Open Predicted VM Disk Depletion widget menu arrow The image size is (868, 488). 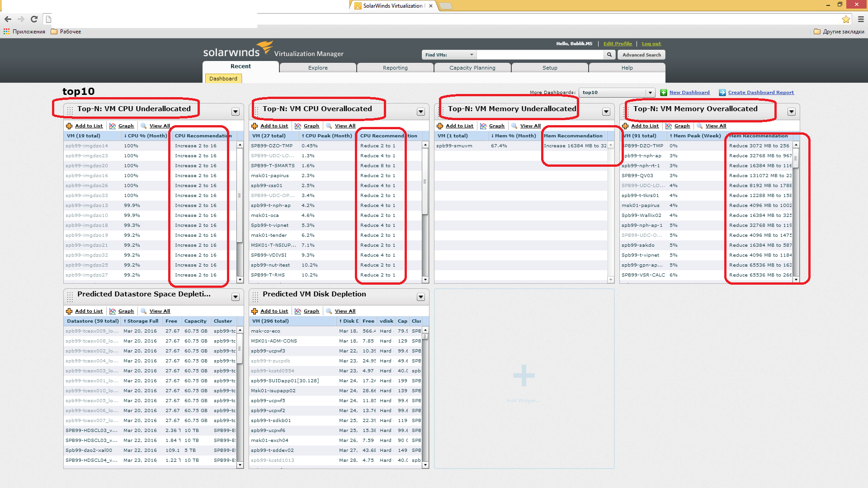421,297
